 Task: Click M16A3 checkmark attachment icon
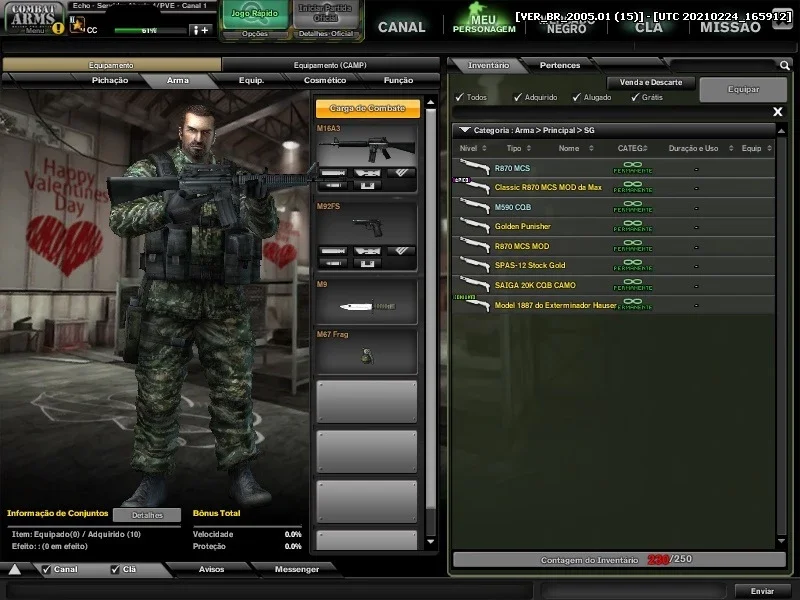pyautogui.click(x=401, y=173)
